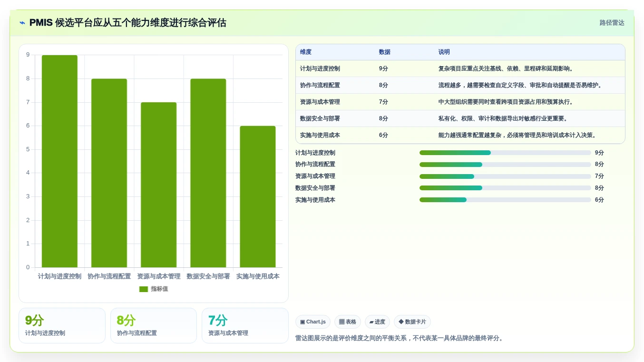Select the 资源与成本管理 bar in the chart
Image resolution: width=644 pixels, height=362 pixels.
click(158, 185)
